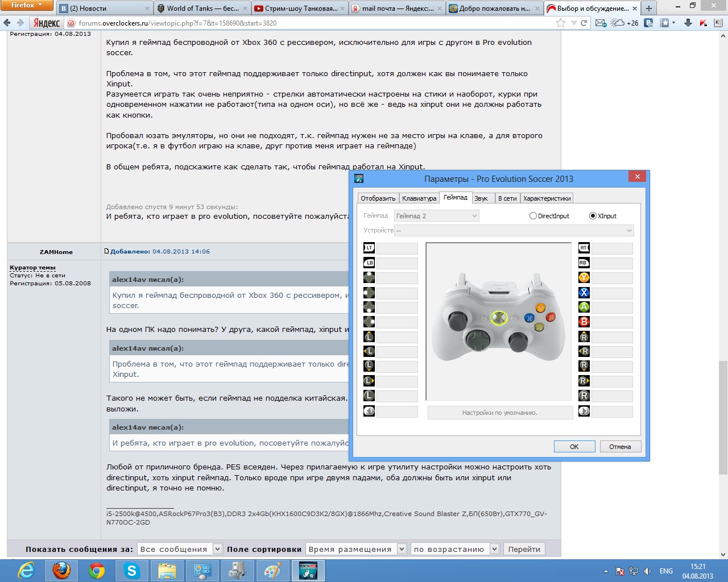Click the ENG language indicator in tray
The image size is (728, 582).
[x=666, y=571]
